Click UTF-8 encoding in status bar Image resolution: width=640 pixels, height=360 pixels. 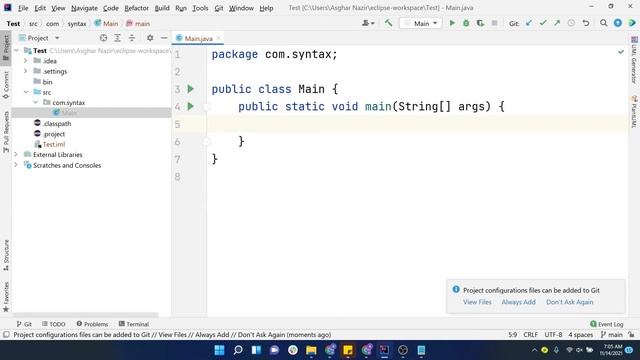pyautogui.click(x=553, y=335)
